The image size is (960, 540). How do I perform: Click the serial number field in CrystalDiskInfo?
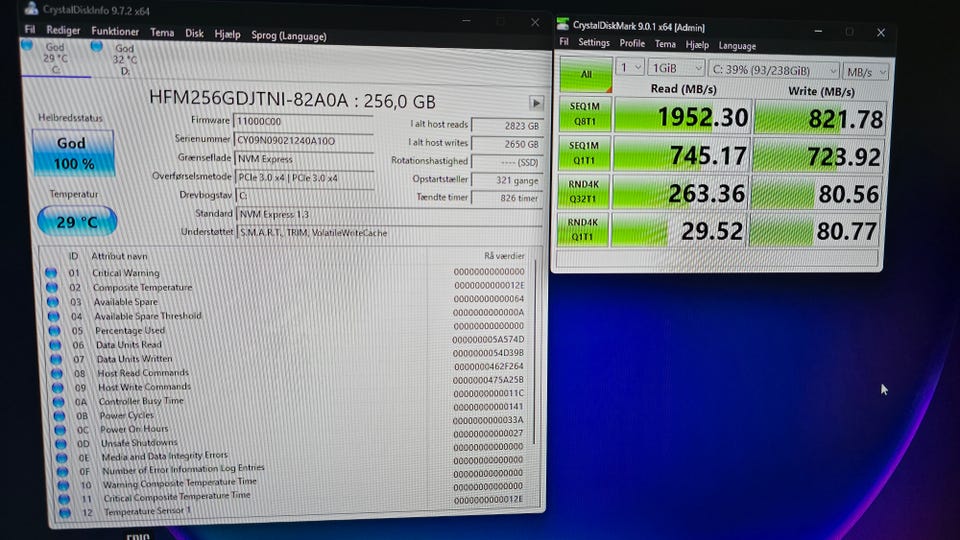click(x=304, y=140)
